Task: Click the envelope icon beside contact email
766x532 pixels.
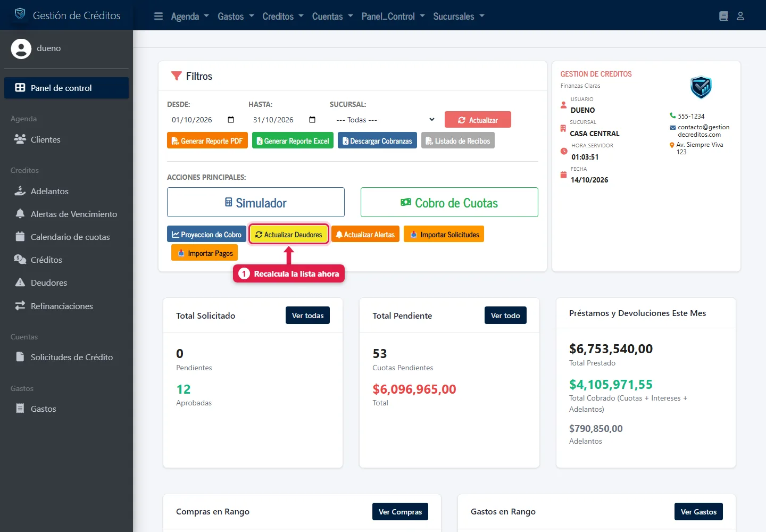Action: tap(673, 128)
